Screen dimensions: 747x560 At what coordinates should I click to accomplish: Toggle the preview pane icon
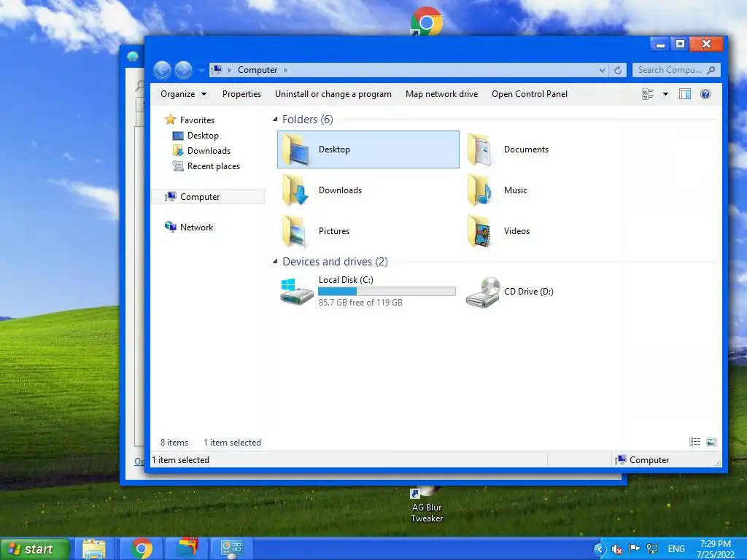685,94
